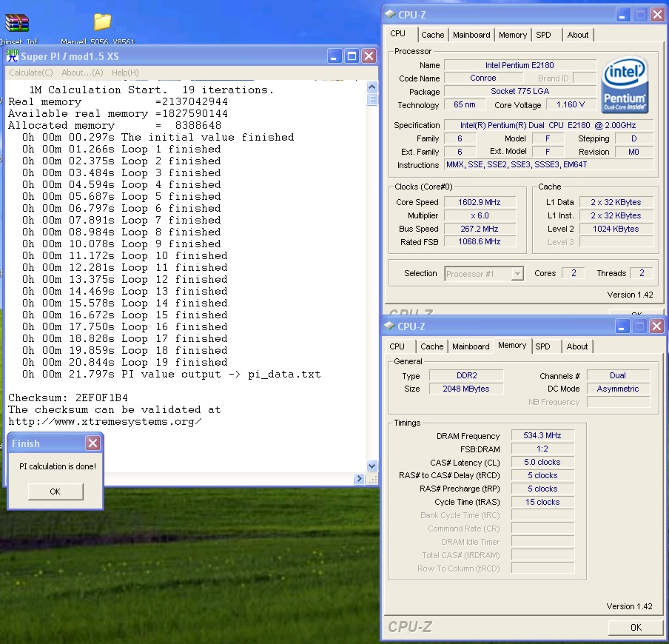Viewport: 669px width, 644px height.
Task: Open the About...(A) menu in Super PI
Action: tap(82, 73)
